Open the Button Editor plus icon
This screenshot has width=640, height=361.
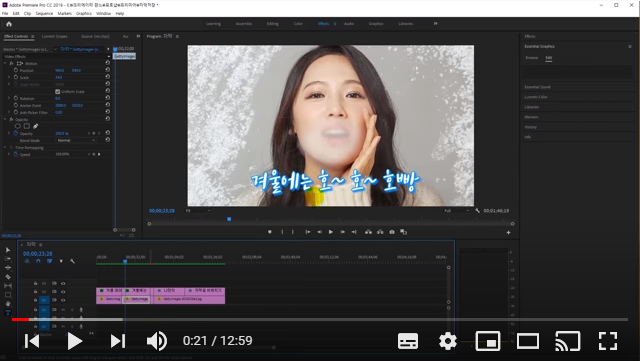(x=508, y=232)
